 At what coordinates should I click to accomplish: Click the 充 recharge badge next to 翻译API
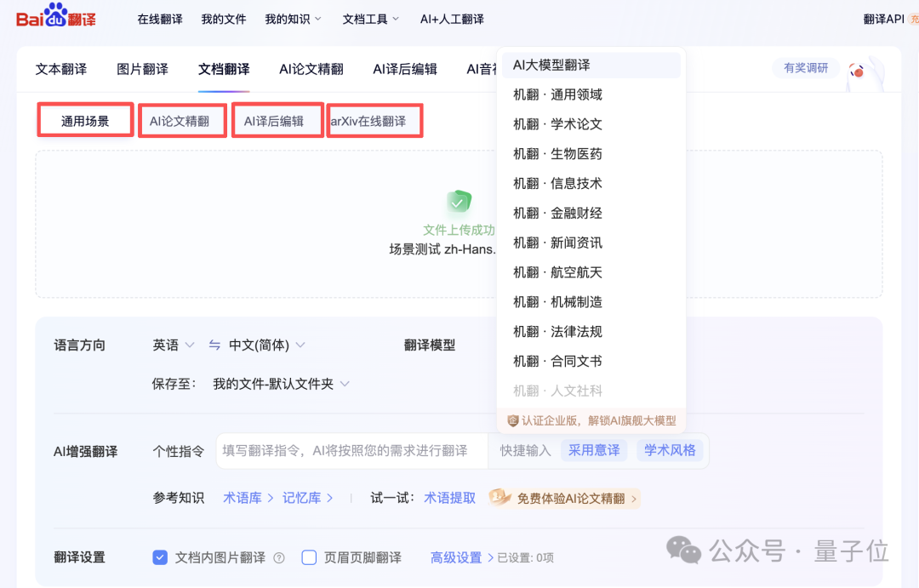[913, 18]
